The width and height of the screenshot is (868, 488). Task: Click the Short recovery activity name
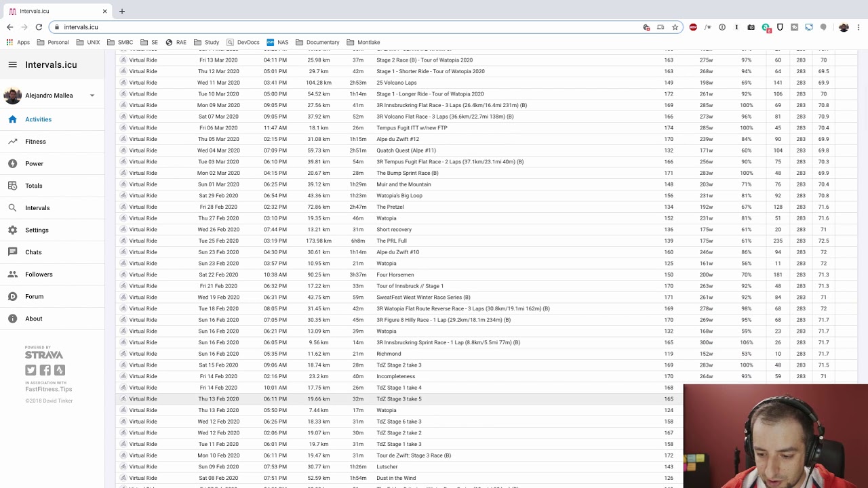pos(394,229)
